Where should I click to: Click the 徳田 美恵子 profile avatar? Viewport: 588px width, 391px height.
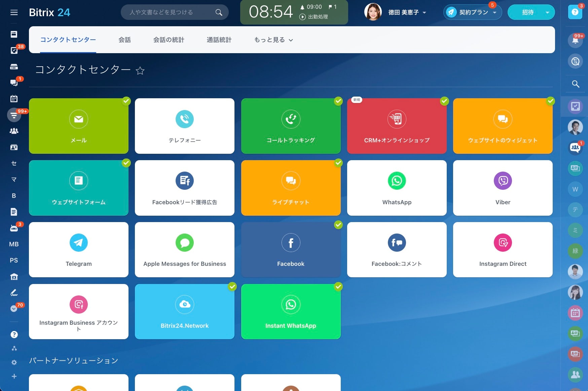click(373, 12)
